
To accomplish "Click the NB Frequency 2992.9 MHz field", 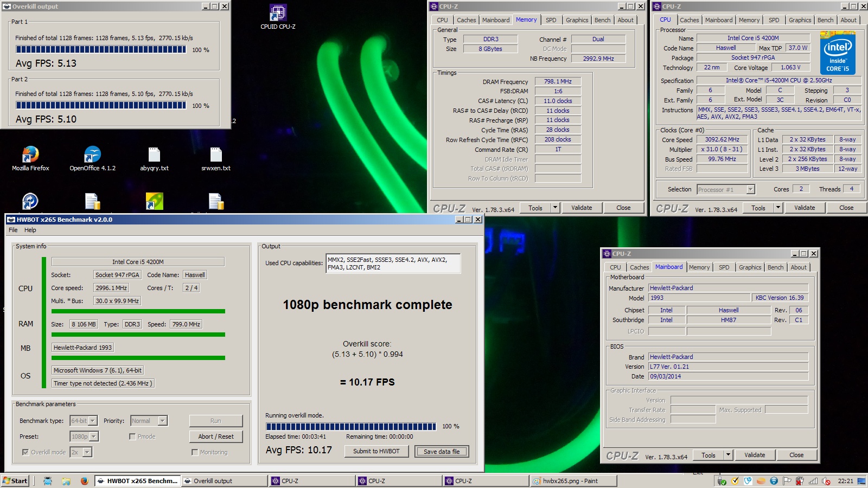I will (598, 59).
